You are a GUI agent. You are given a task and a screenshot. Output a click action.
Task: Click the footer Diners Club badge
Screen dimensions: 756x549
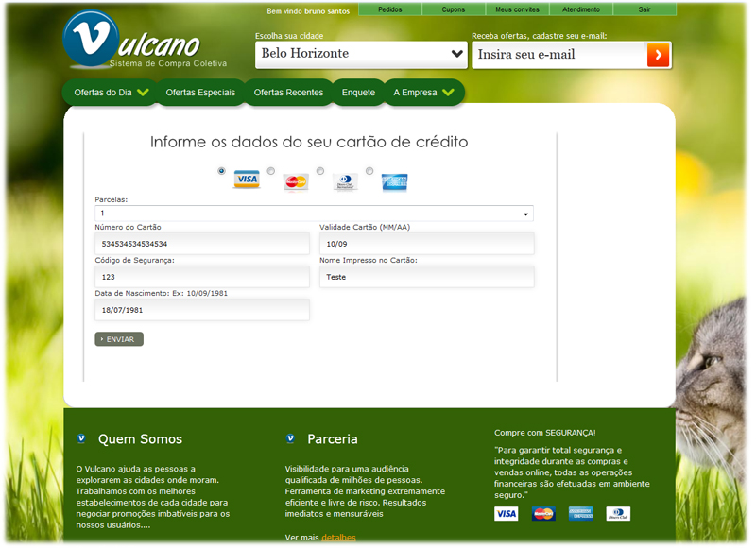pyautogui.click(x=618, y=514)
